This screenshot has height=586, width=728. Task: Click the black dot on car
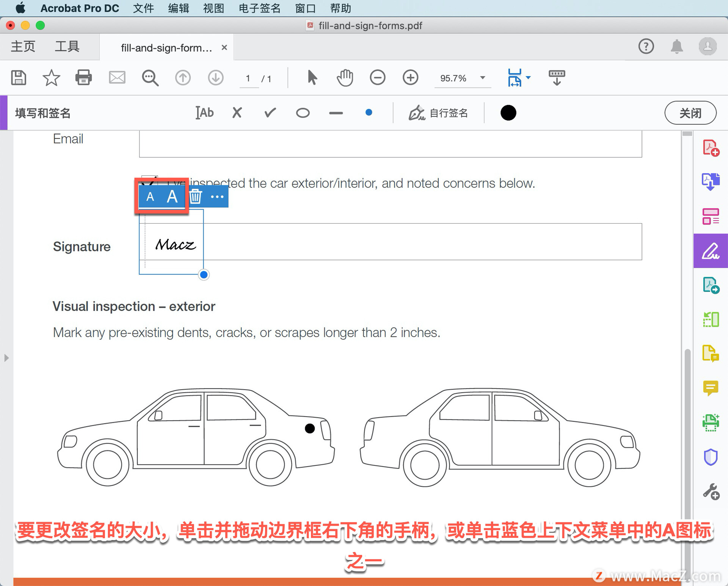[310, 428]
